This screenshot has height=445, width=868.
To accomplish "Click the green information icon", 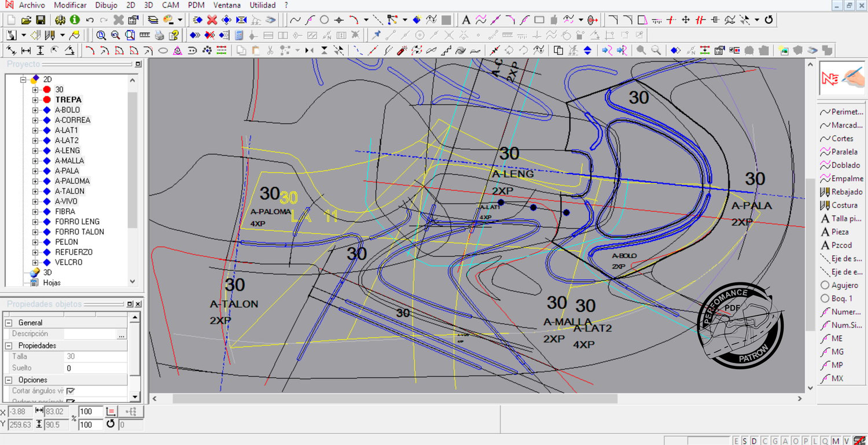I will click(x=75, y=20).
